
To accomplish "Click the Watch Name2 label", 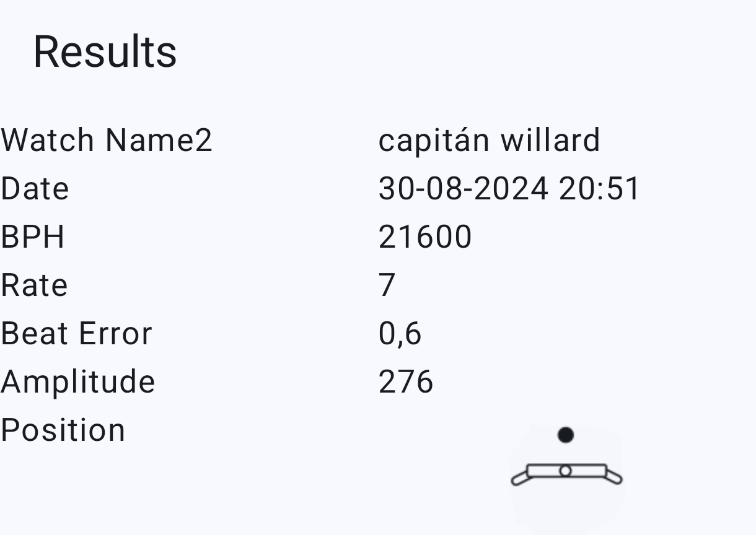I will click(107, 140).
